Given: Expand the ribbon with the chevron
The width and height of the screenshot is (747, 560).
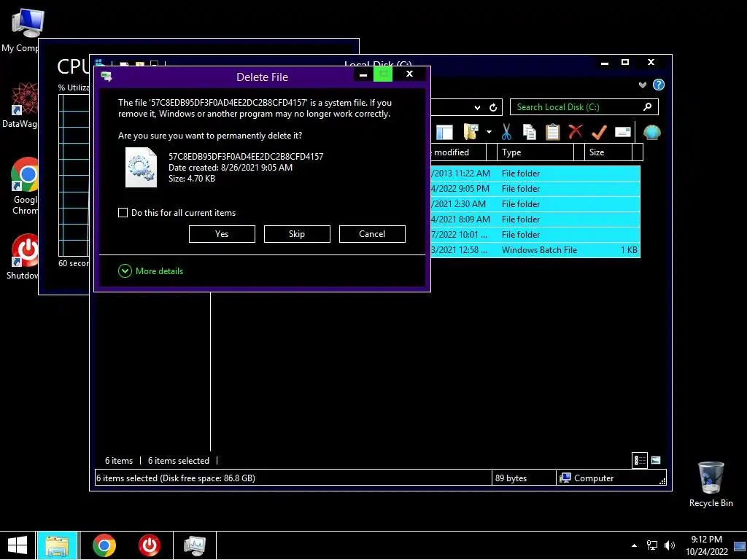Looking at the screenshot, I should (x=642, y=85).
